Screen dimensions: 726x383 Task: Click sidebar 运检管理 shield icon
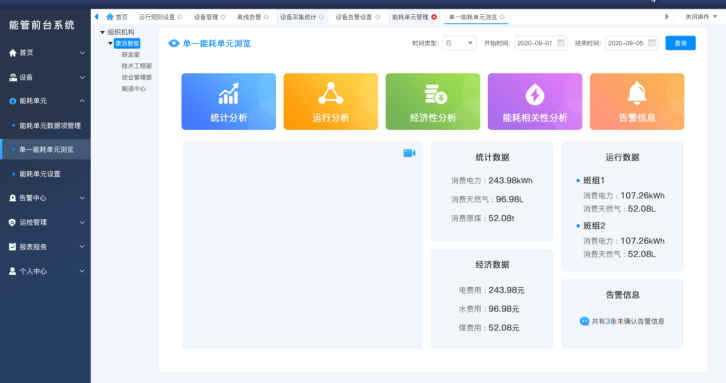pos(13,222)
